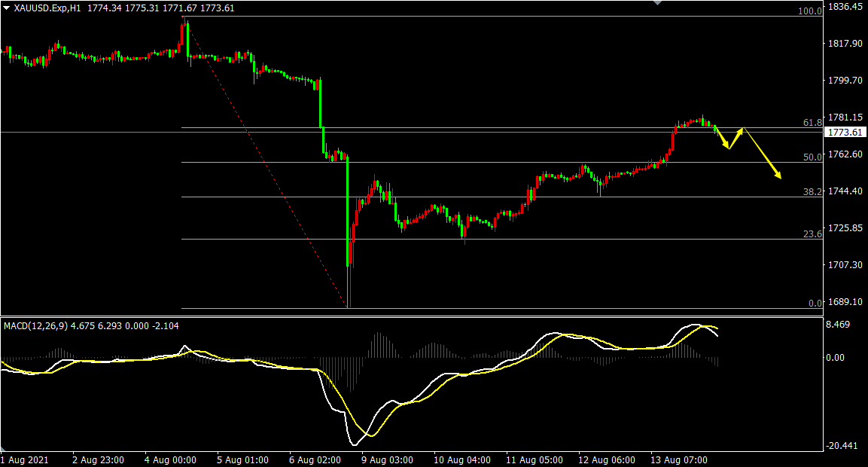Click the long yellow downward arrow head
The image size is (868, 467).
click(x=778, y=176)
